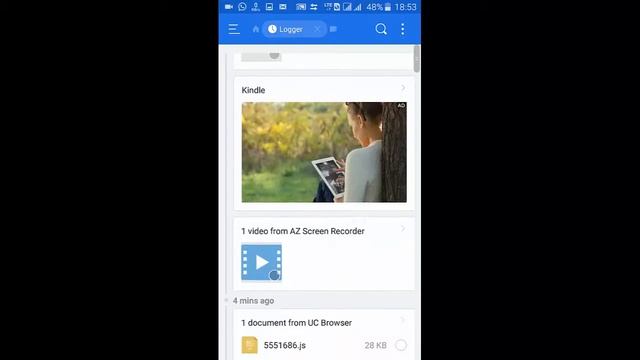Screen dimensions: 640x360
Task: Open the Kindle ad image
Action: pos(324,152)
